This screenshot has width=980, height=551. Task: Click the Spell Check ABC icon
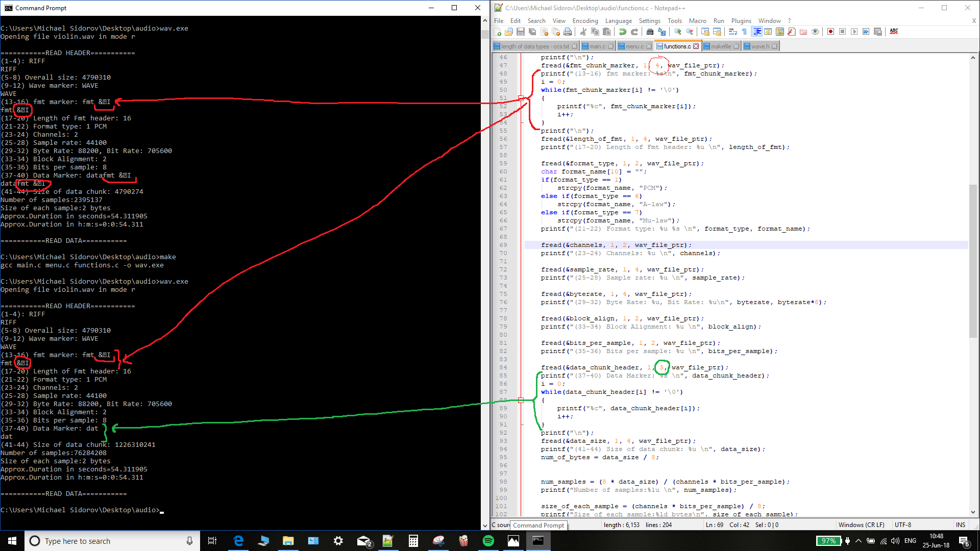(x=894, y=32)
